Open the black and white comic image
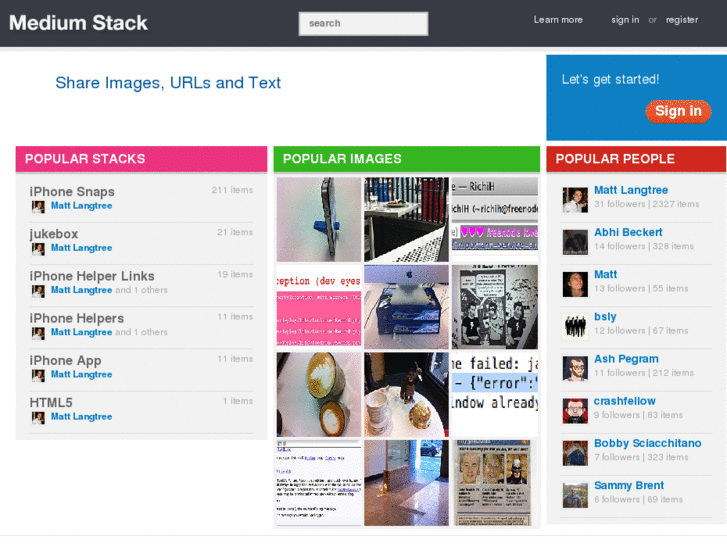This screenshot has height=545, width=727. [x=494, y=307]
